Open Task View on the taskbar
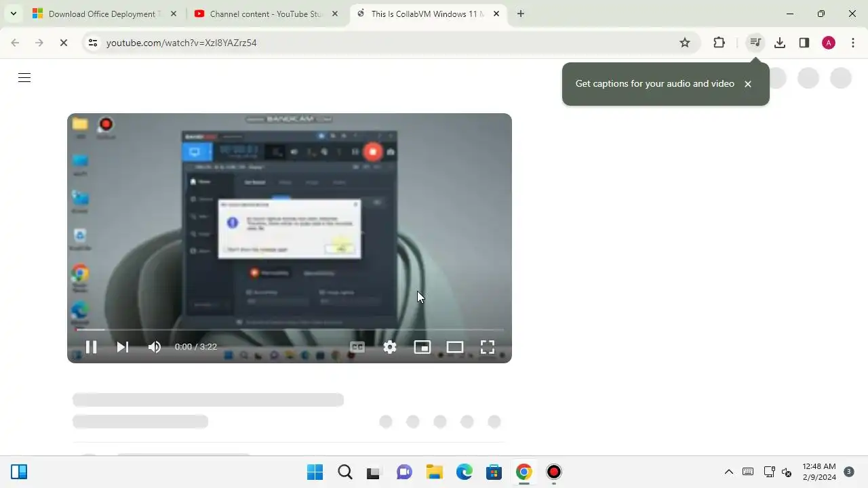 [x=374, y=472]
